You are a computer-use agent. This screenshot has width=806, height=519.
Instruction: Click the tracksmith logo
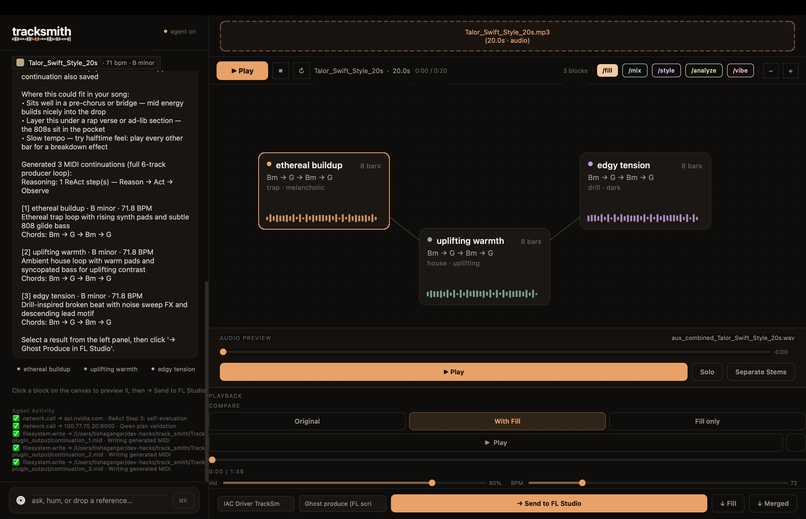[x=42, y=33]
